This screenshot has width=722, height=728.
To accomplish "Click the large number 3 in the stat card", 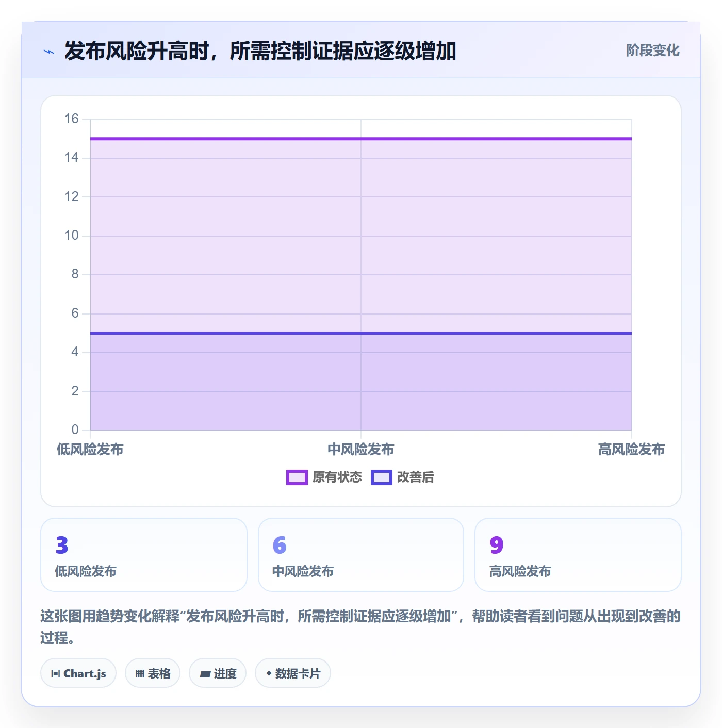I will click(62, 545).
